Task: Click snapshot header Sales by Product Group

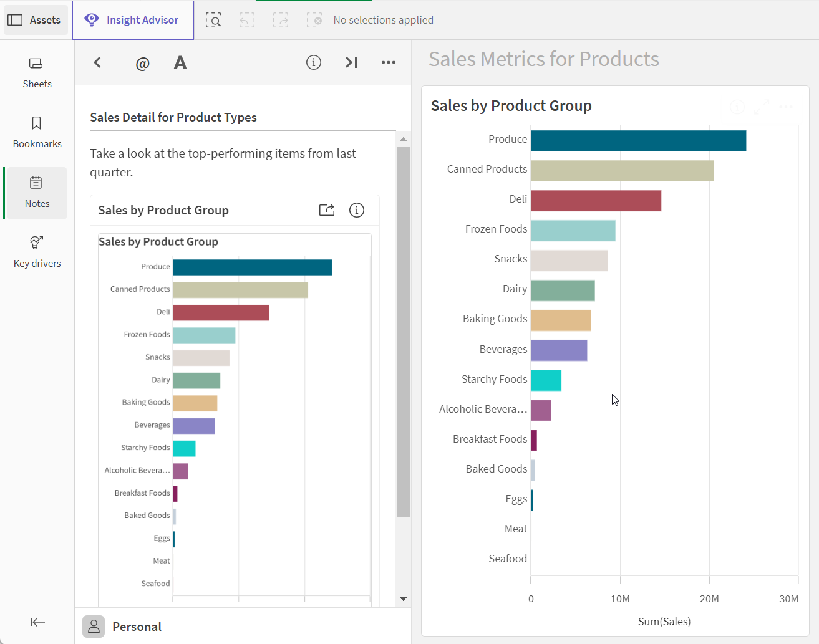Action: tap(163, 210)
